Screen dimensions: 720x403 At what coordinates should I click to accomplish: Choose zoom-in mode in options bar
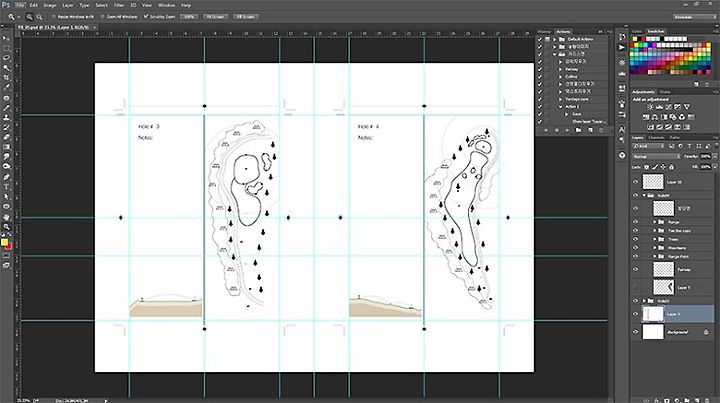[x=29, y=17]
